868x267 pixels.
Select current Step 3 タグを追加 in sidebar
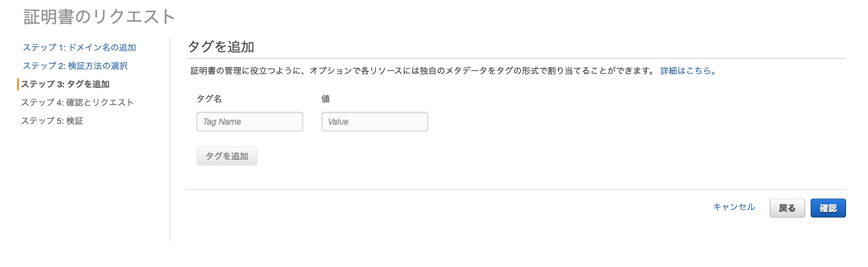[x=70, y=84]
